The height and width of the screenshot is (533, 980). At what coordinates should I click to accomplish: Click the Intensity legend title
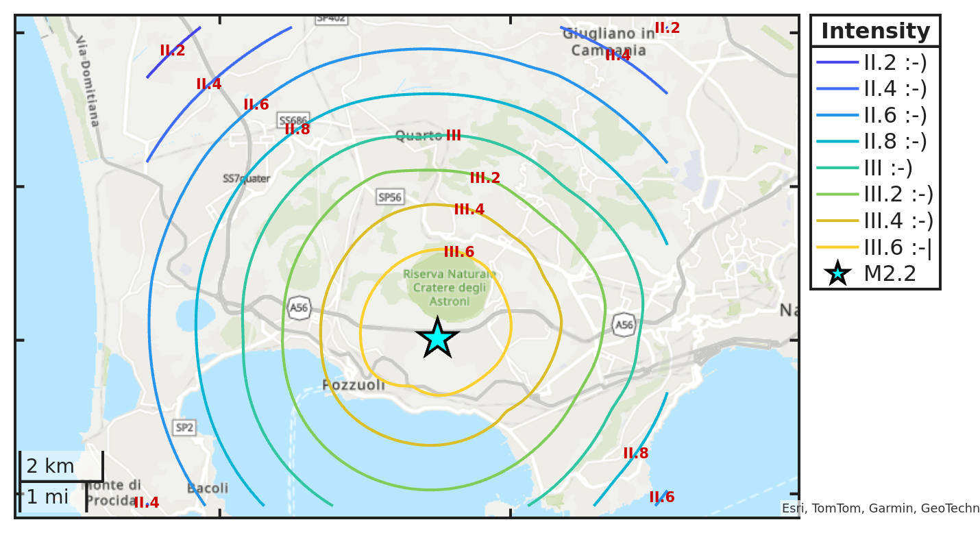click(875, 32)
